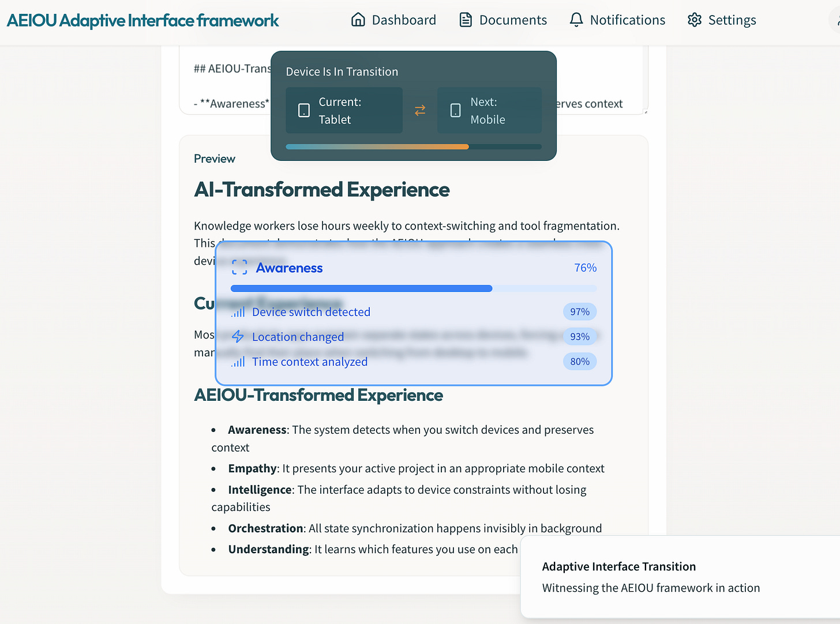
Task: Click the Awareness scan frame icon
Action: 239,268
